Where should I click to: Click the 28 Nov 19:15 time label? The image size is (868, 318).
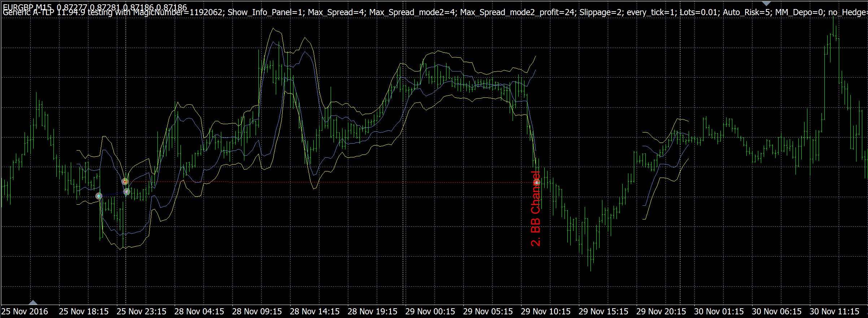372,311
